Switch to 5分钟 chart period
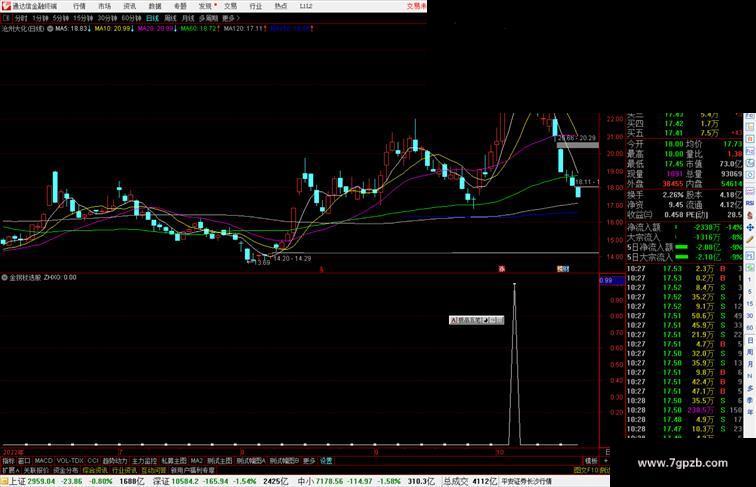The image size is (756, 487). (x=61, y=18)
